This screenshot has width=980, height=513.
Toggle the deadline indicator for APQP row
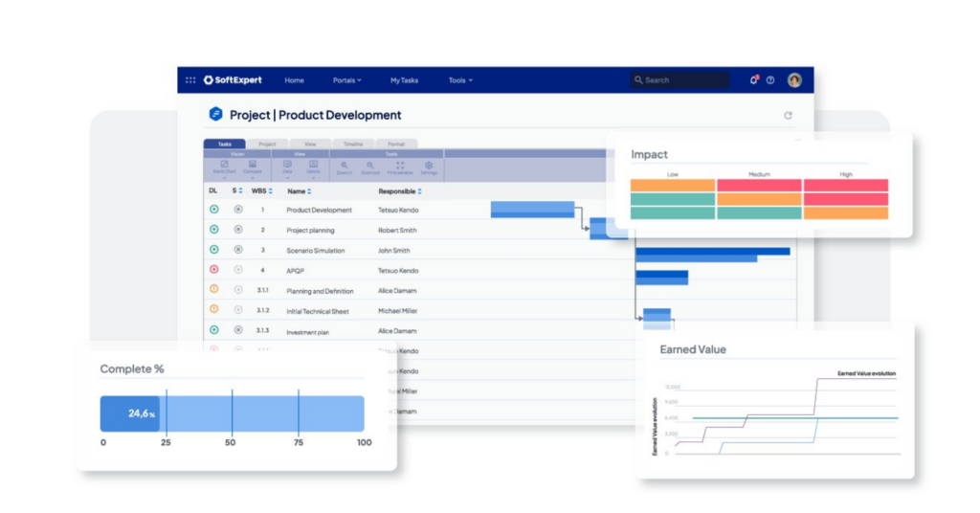[213, 270]
